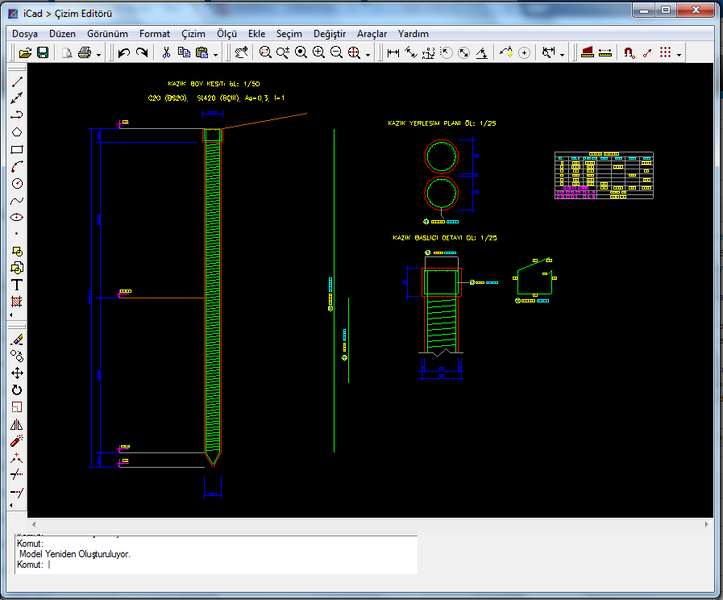Screen dimensions: 723x600
Task: Open the Çizim menu
Action: point(193,34)
